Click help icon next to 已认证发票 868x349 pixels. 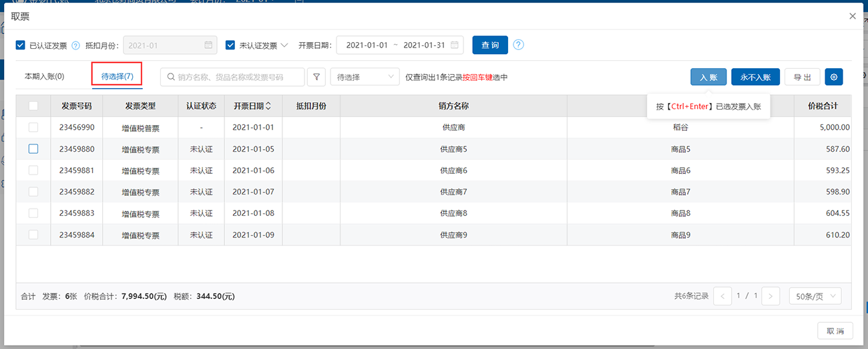click(75, 45)
